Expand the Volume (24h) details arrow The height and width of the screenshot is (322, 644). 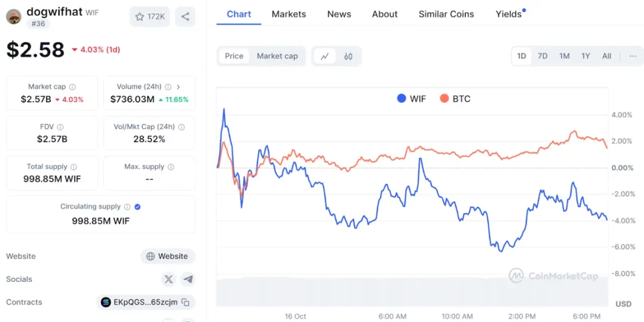[179, 87]
